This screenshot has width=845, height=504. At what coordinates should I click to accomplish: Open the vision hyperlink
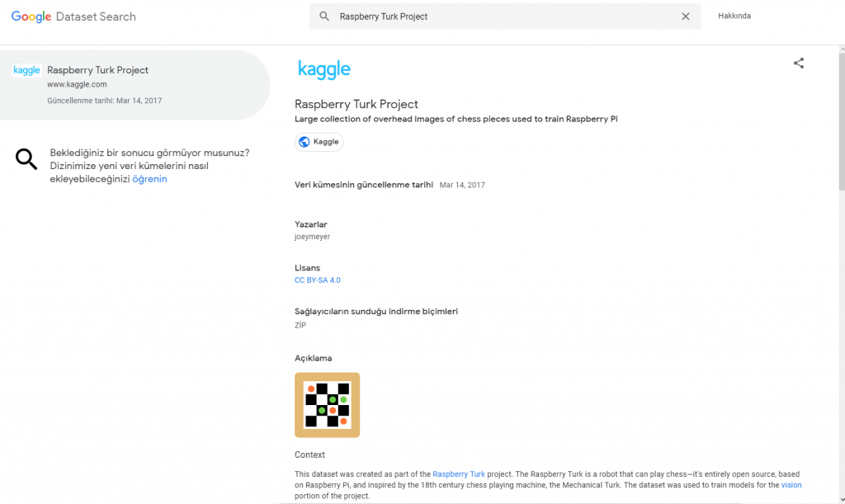(x=791, y=485)
